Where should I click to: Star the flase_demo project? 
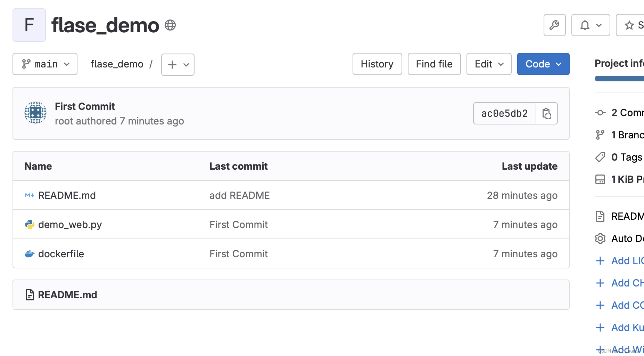629,25
